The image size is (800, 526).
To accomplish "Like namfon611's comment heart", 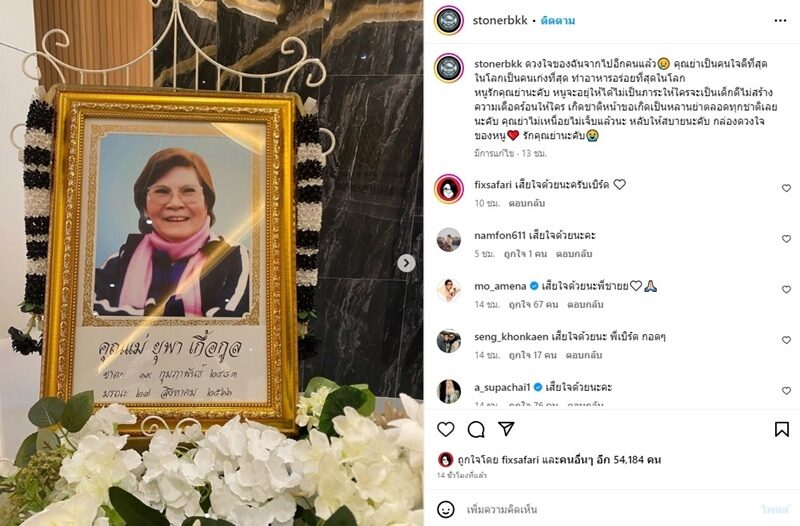I will [x=786, y=239].
